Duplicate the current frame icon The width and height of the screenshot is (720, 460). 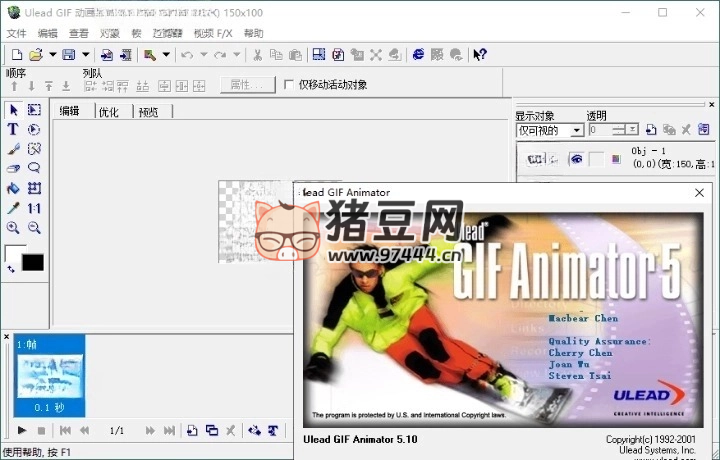(212, 431)
